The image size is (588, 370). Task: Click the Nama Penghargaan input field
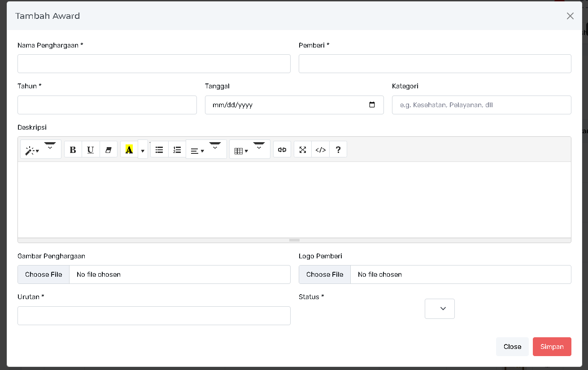(x=154, y=64)
